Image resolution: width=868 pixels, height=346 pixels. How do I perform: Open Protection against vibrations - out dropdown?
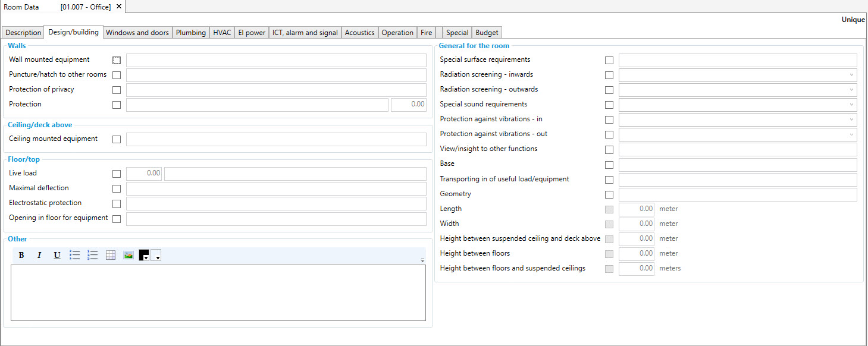tap(737, 134)
